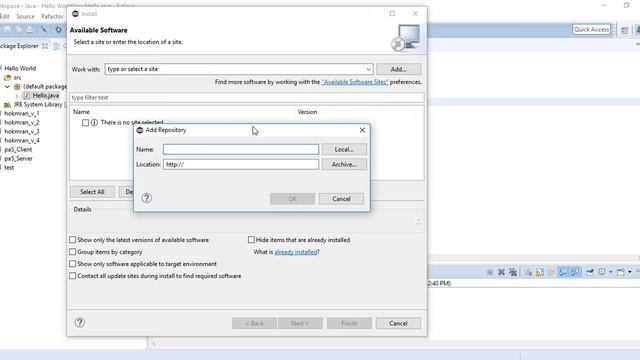Image resolution: width=640 pixels, height=360 pixels.
Task: Check 'Show only software applicable to target environment'
Action: point(73,264)
